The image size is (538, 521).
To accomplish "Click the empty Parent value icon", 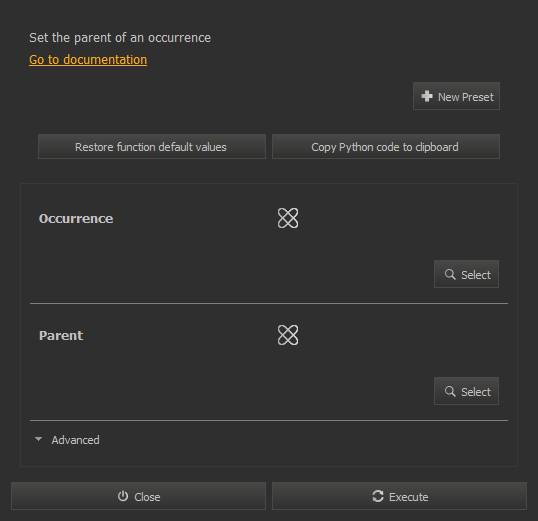I will tap(288, 335).
